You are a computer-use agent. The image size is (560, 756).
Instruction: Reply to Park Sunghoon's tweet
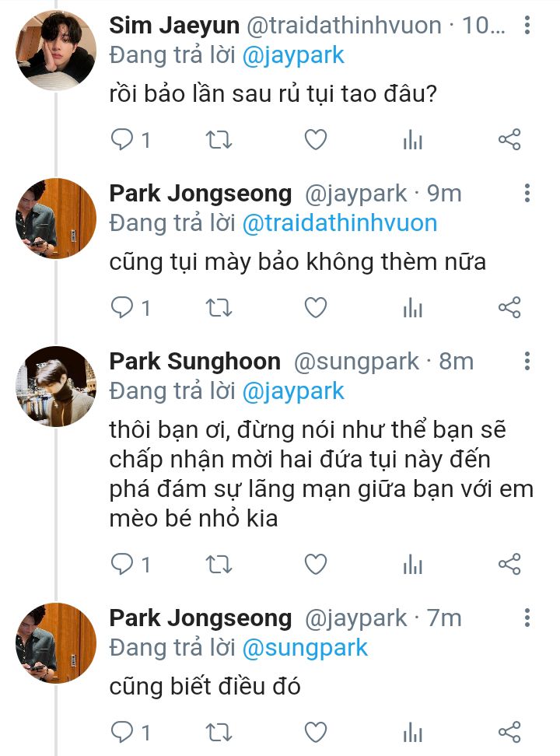[x=123, y=564]
